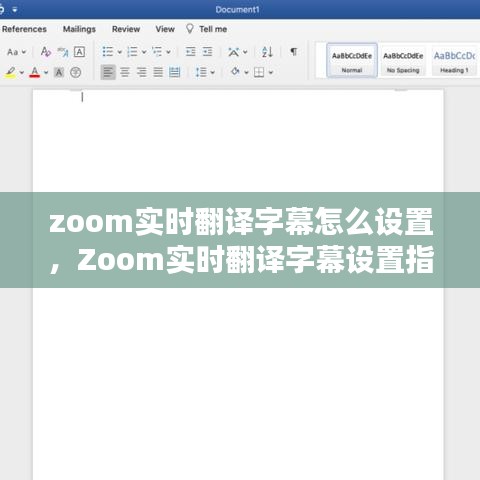Viewport: 480px width, 480px height.
Task: Click the Sort A to Z icon
Action: point(267,52)
